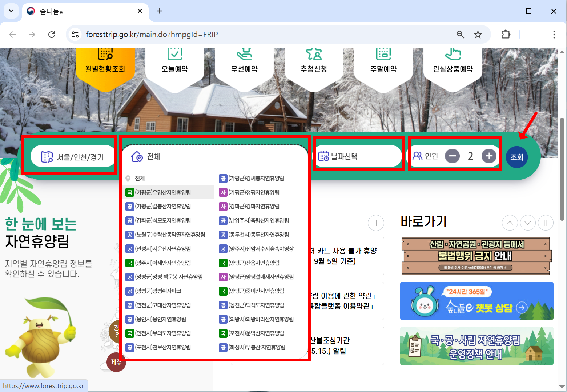Click the calendar icon in 날짜선택 field

pos(324,156)
